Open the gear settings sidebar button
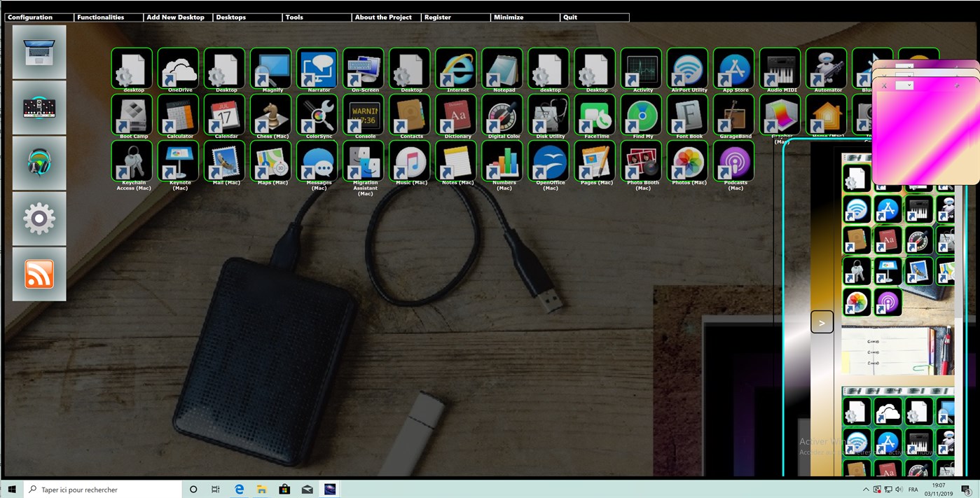This screenshot has width=980, height=498. pos(39,219)
